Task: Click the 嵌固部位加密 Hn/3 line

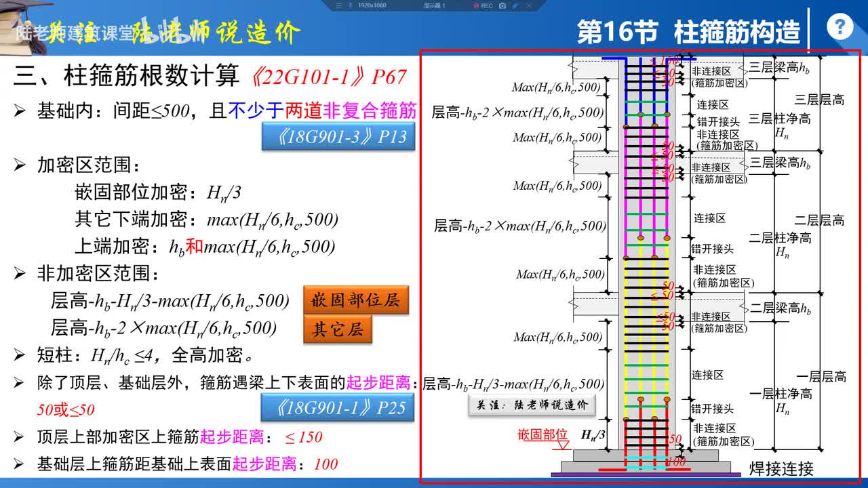Action: click(x=157, y=192)
